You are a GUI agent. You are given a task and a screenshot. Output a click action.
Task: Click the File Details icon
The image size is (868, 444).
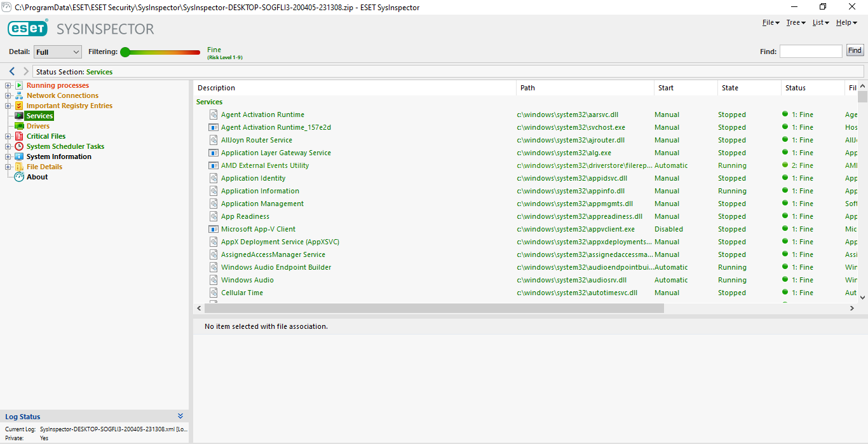pos(19,167)
